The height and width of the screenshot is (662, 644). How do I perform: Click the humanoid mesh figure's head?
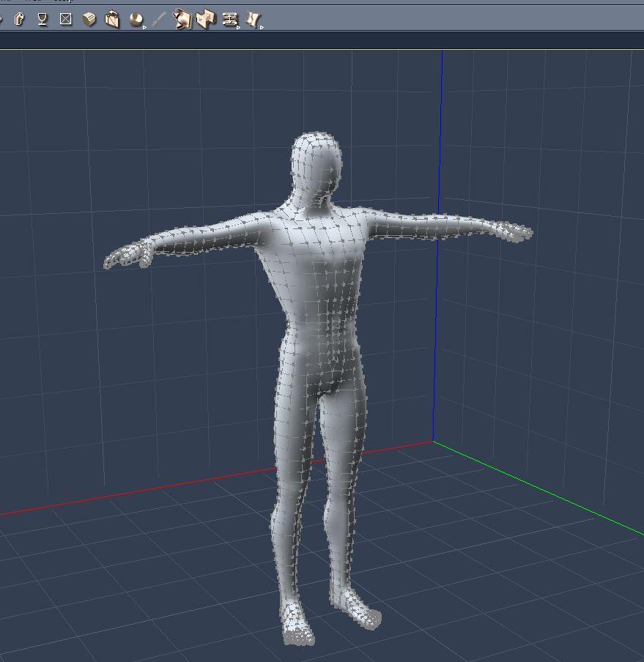[x=316, y=167]
